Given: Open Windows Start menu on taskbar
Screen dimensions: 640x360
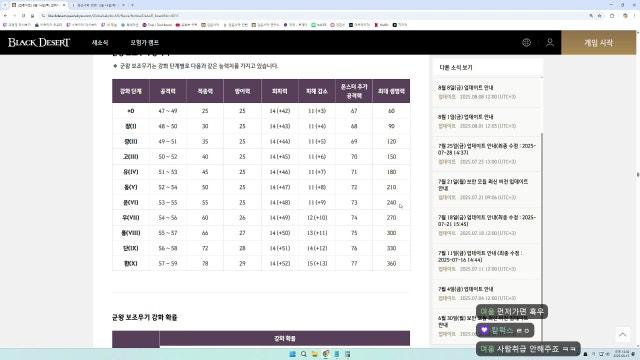Looking at the screenshot, I should (x=293, y=354).
